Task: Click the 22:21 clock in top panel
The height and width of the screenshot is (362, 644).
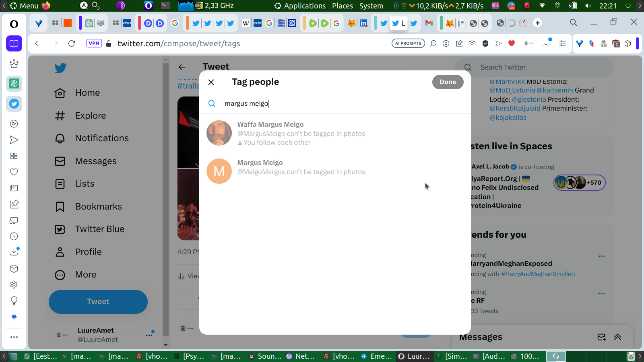Action: [608, 6]
